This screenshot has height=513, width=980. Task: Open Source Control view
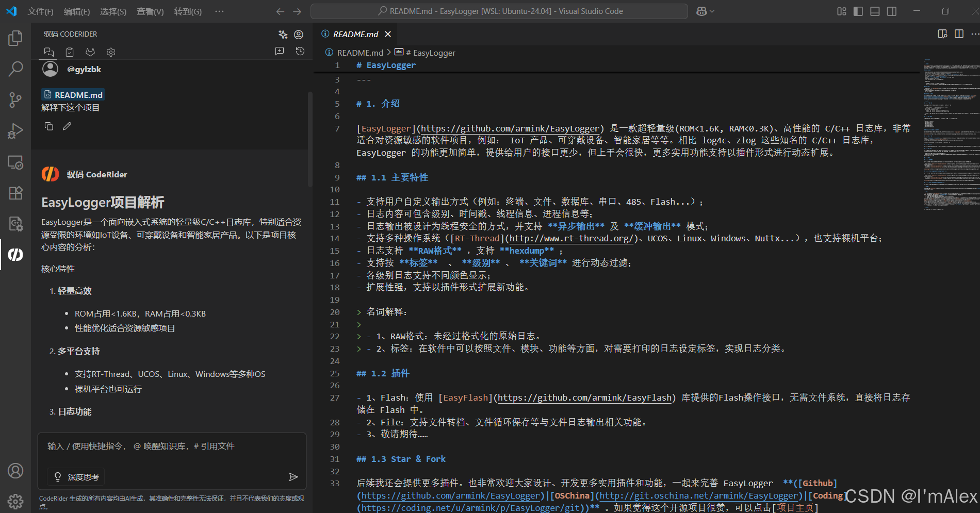[x=15, y=100]
